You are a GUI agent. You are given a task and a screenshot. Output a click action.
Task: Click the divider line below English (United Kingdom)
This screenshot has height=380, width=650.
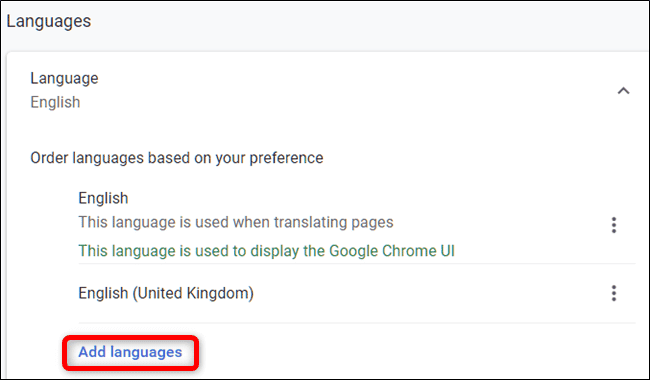click(x=357, y=323)
